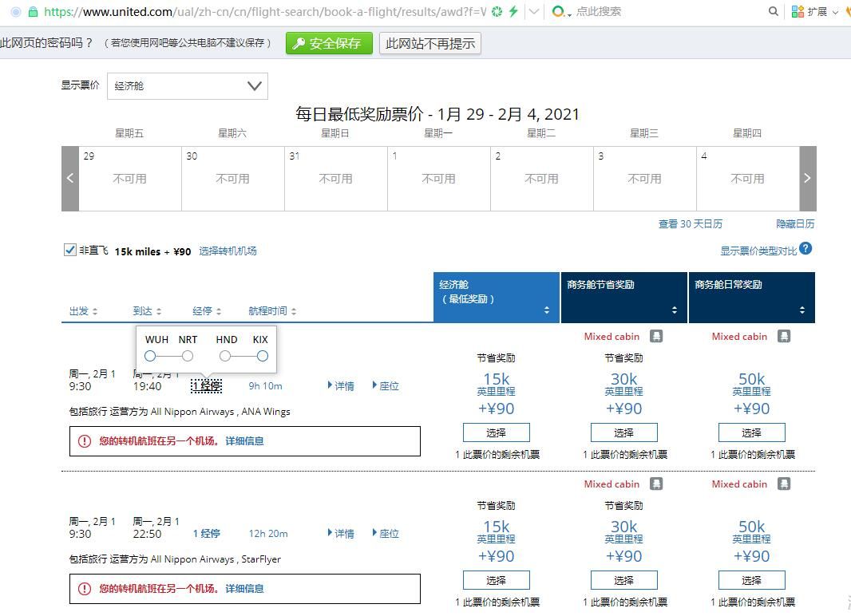Viewport: 851px width, 616px height.
Task: Click the search engine logo icon
Action: tap(557, 11)
